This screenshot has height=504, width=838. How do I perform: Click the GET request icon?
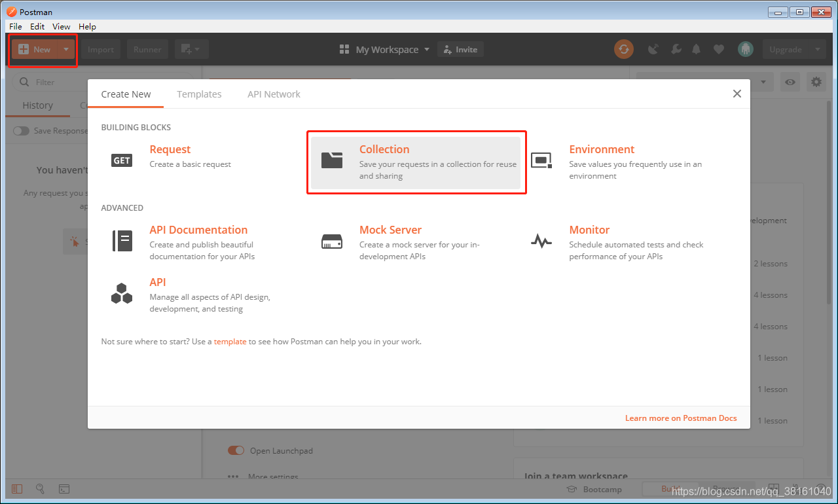(x=122, y=160)
